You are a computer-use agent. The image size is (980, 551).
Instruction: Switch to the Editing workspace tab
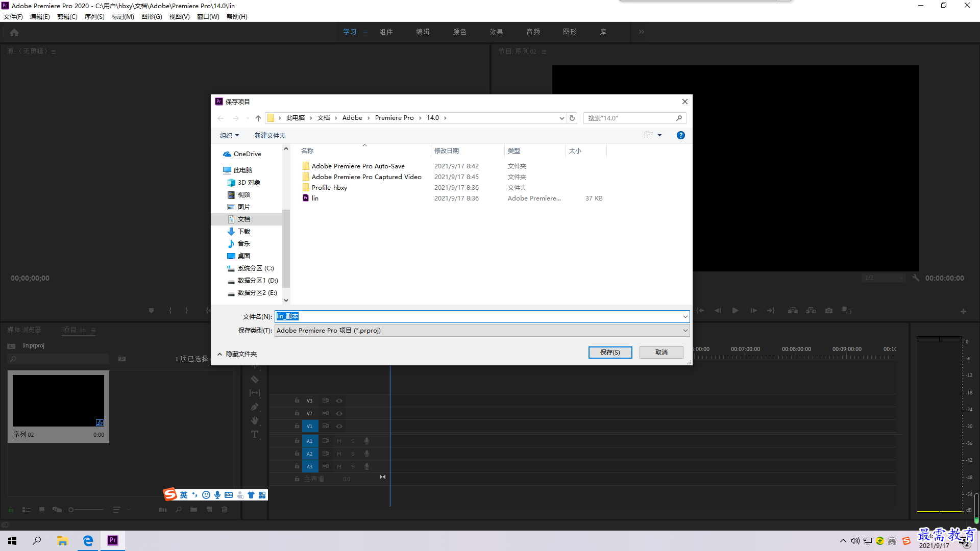423,32
